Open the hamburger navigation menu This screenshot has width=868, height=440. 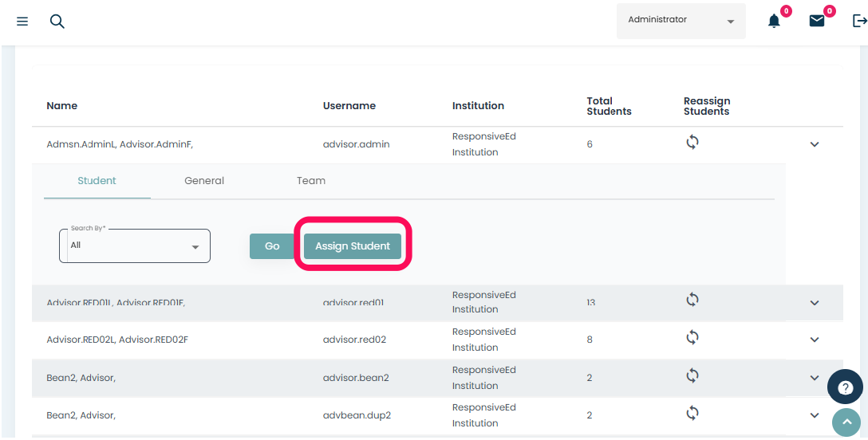[x=22, y=22]
